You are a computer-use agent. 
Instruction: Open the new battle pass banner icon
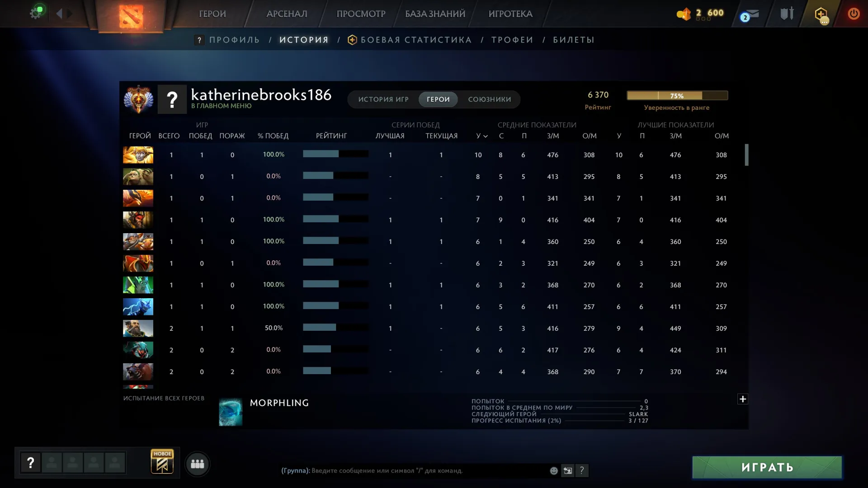(162, 461)
